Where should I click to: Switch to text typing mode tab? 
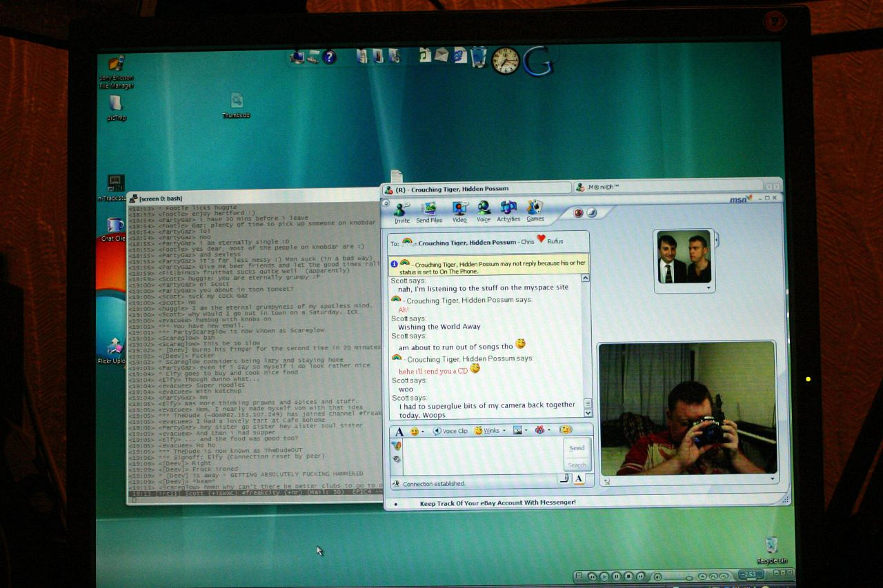[579, 478]
